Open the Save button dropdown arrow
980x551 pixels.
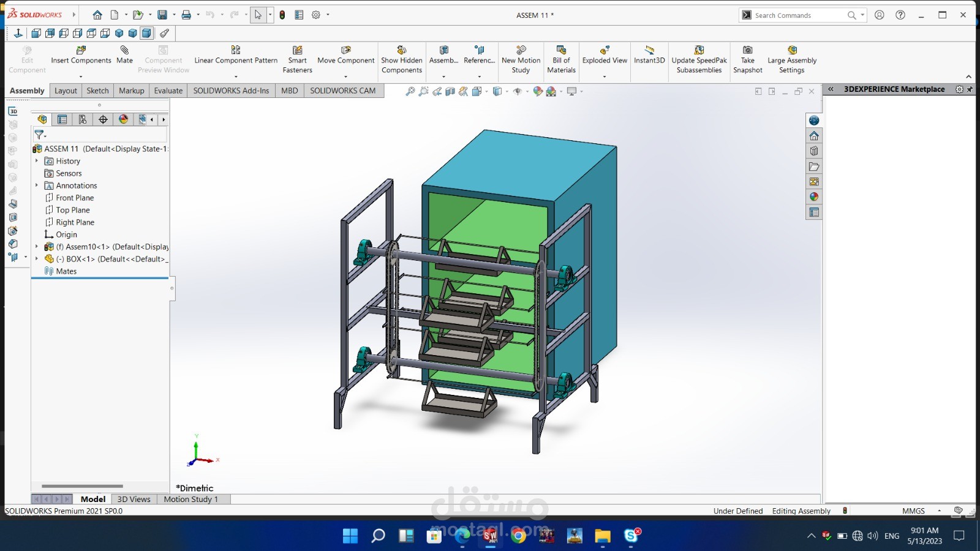point(174,15)
